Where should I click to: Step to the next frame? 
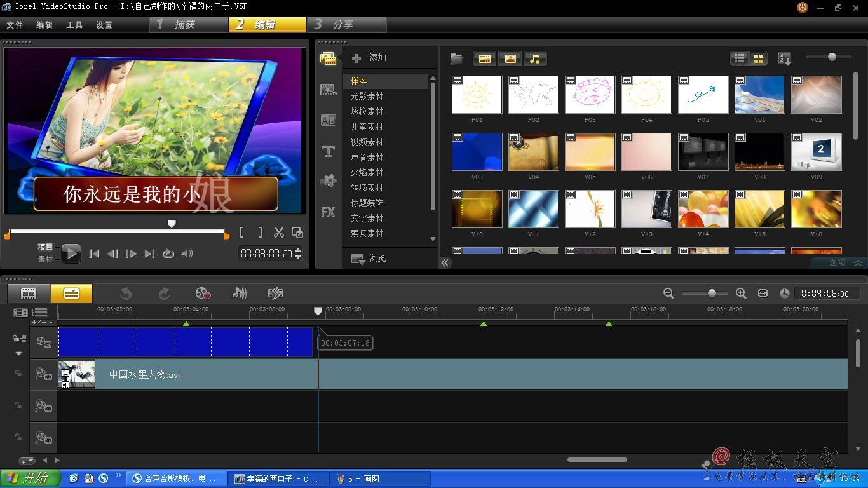(x=131, y=254)
